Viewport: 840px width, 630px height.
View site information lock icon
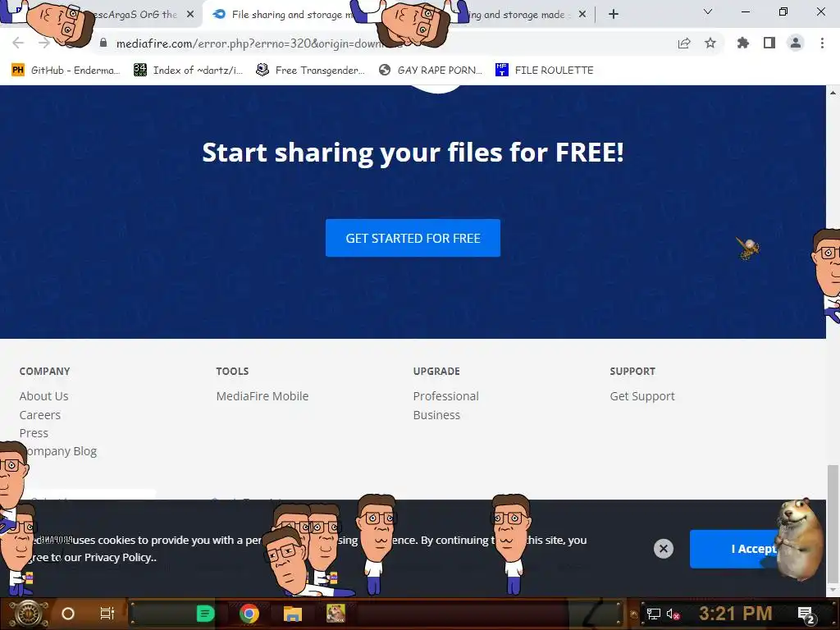(103, 43)
